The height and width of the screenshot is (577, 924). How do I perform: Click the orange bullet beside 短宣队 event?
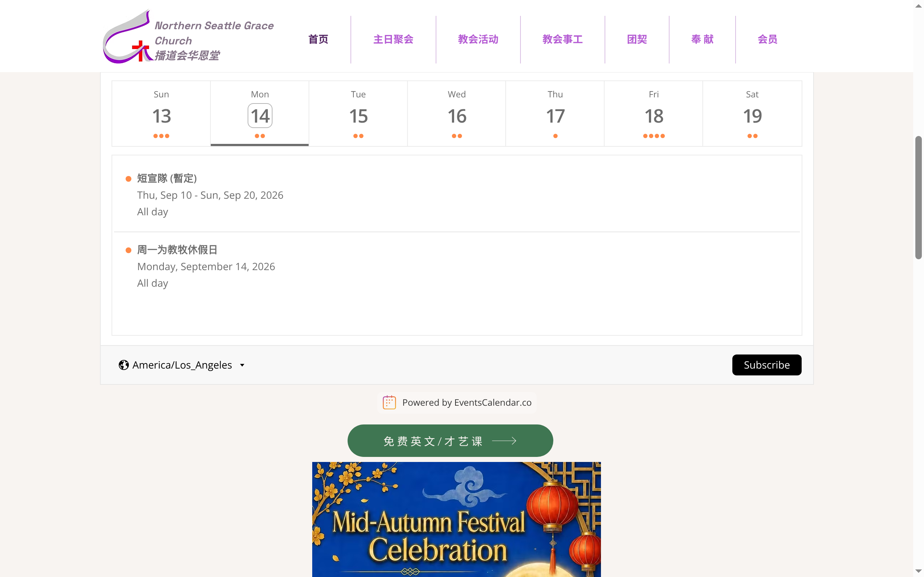click(128, 179)
